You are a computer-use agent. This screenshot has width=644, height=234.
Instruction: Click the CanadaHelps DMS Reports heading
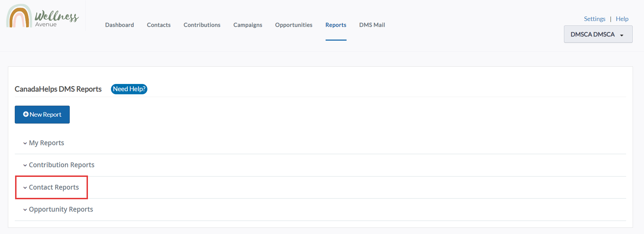point(58,89)
